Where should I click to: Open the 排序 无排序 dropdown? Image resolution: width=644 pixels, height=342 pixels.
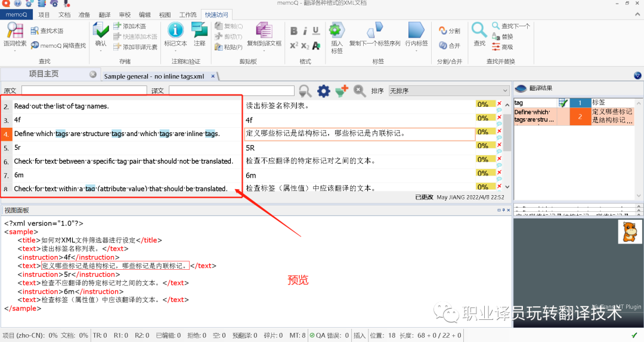pos(449,91)
